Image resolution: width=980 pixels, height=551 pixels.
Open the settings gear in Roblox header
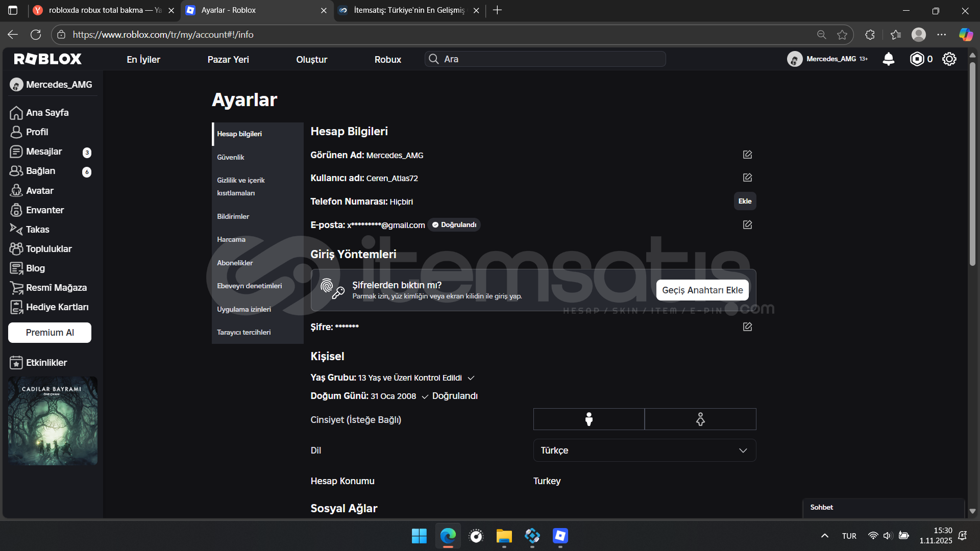(x=949, y=59)
